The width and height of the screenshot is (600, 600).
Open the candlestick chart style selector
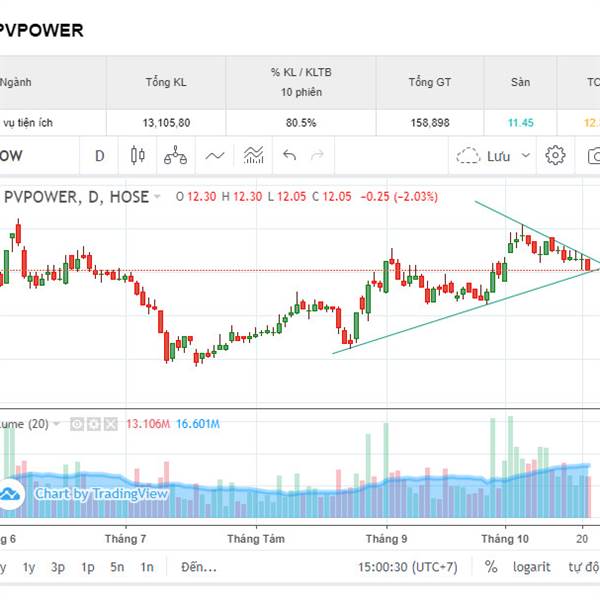(x=137, y=155)
